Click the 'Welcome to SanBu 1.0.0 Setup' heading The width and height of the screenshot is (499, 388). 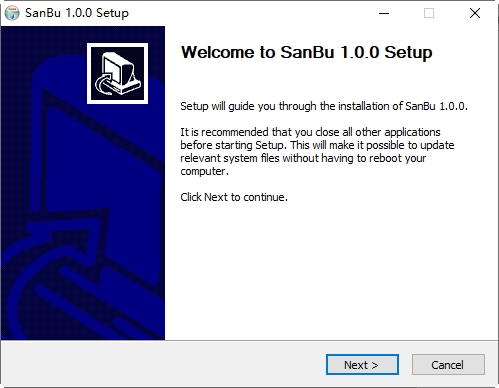point(307,52)
